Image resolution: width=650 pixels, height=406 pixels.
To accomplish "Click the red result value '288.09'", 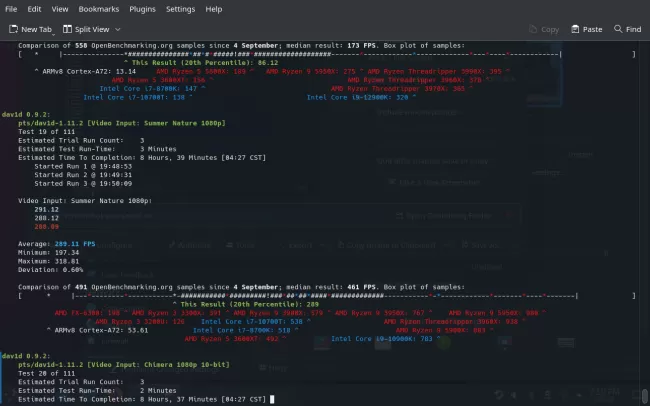I will (46, 227).
